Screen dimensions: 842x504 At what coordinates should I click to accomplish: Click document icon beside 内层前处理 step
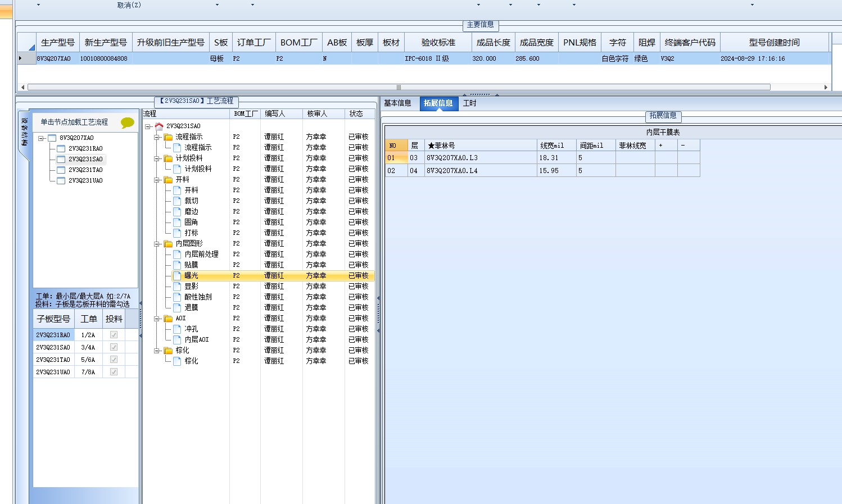[177, 255]
